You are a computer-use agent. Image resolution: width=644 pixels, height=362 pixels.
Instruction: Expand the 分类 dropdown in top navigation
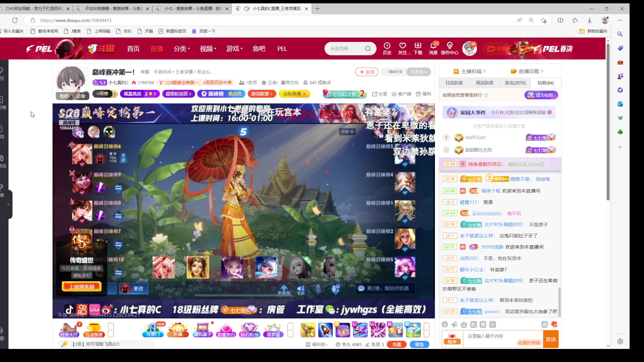(181, 48)
